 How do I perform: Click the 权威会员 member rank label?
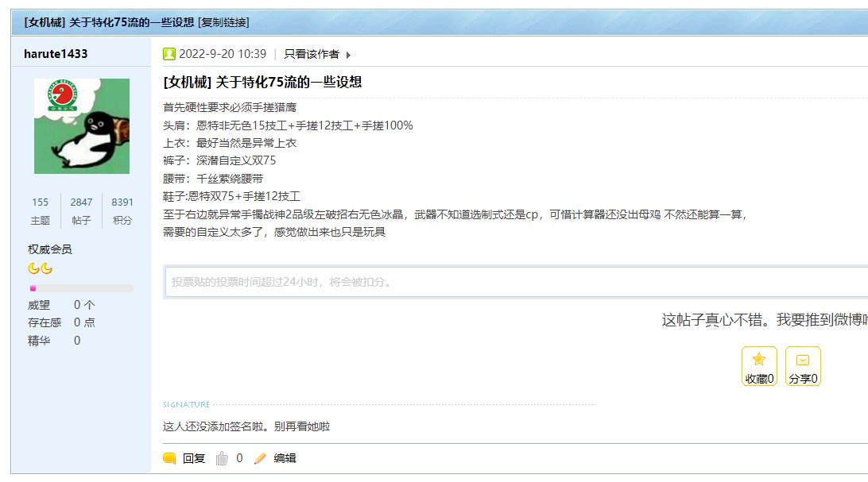[50, 249]
